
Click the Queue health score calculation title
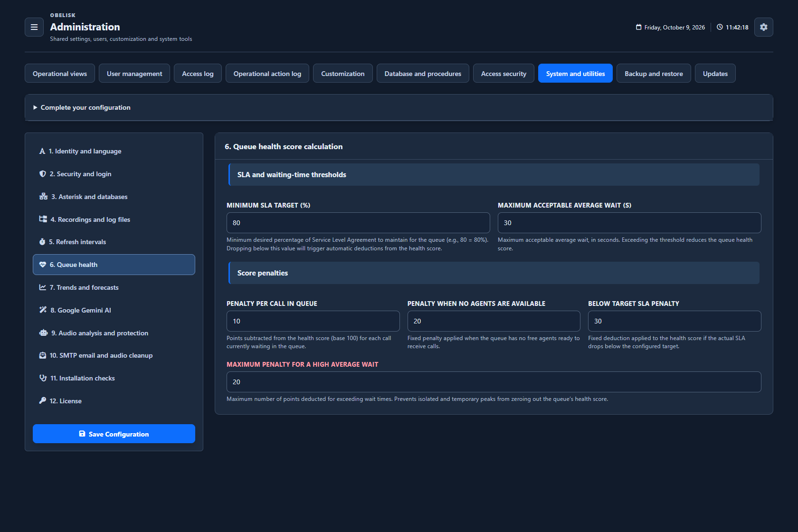(284, 147)
